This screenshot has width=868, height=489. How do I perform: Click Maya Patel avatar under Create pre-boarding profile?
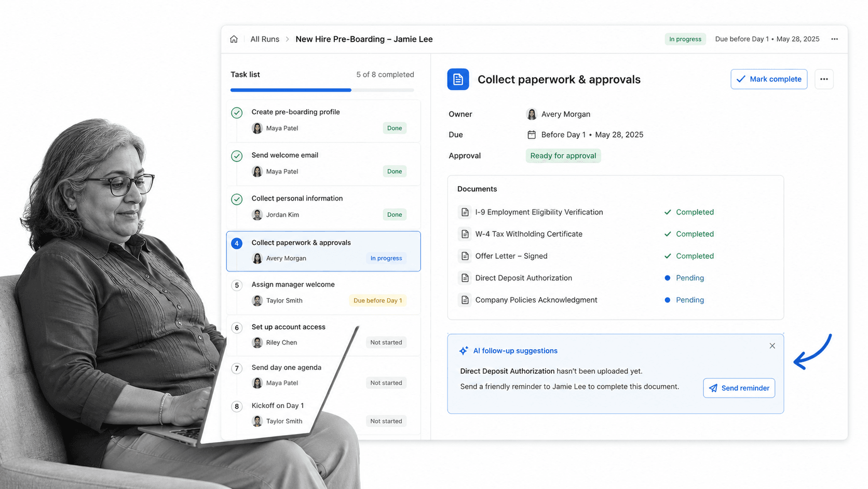coord(257,128)
